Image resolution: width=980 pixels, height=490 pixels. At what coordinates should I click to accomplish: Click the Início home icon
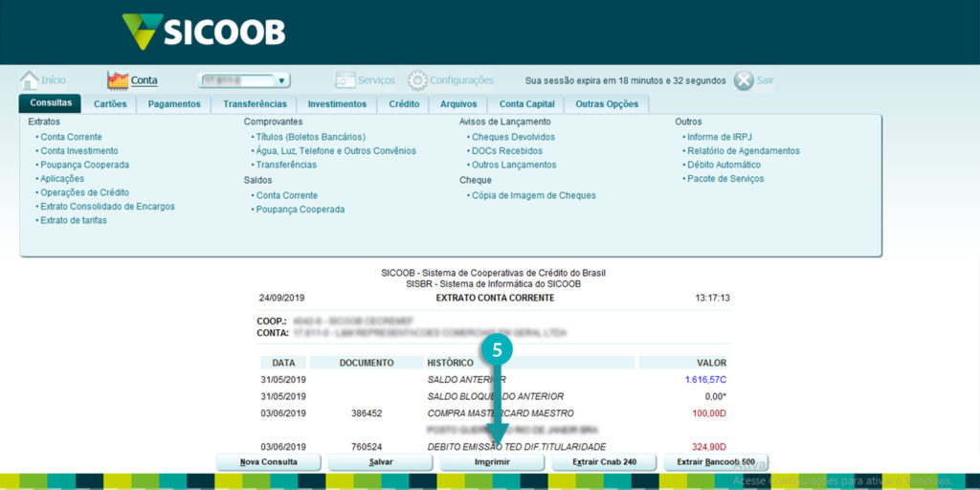point(29,80)
